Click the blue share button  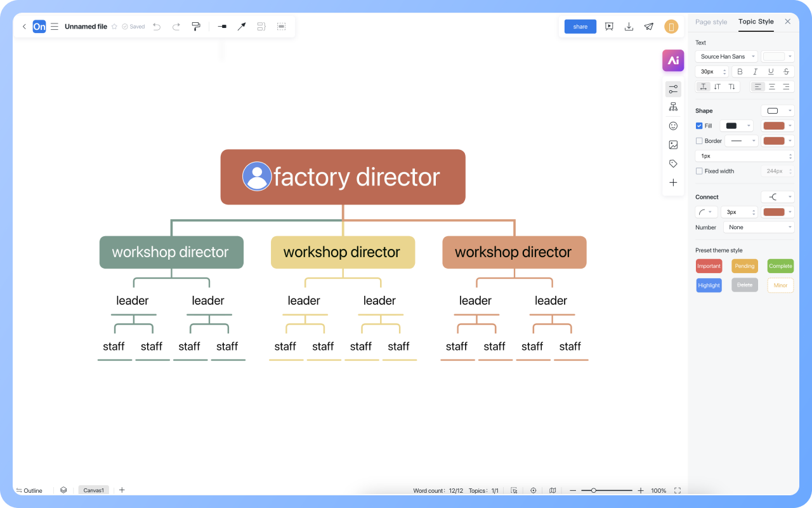pyautogui.click(x=580, y=26)
